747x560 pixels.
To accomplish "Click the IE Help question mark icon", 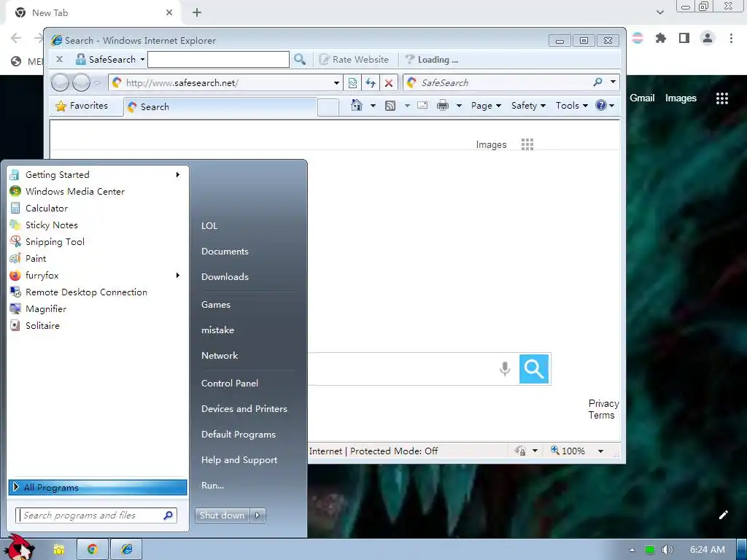I will coord(601,105).
